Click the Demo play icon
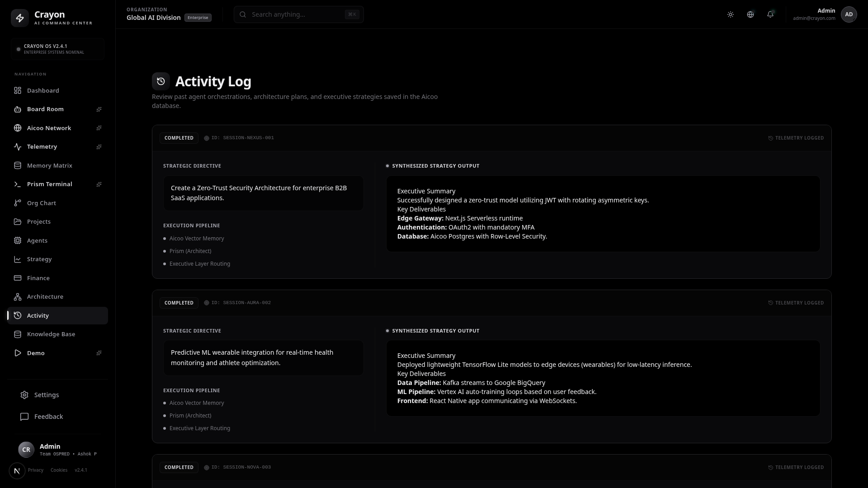 point(18,353)
